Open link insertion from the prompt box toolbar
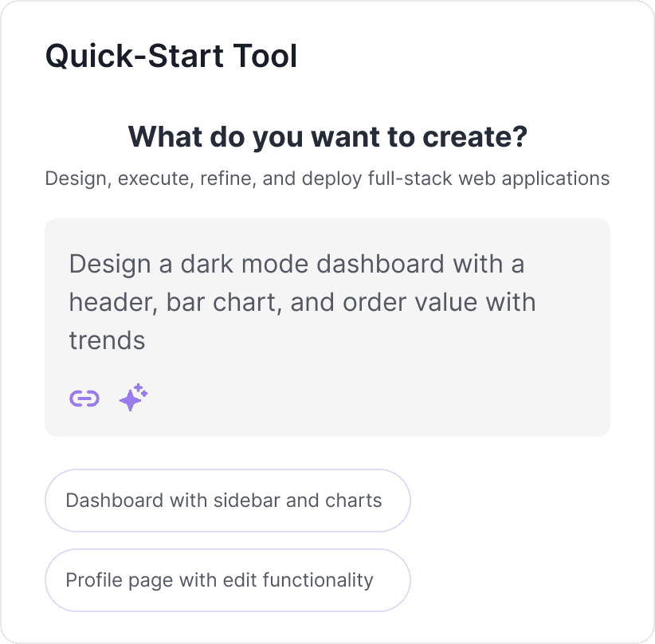 84,399
